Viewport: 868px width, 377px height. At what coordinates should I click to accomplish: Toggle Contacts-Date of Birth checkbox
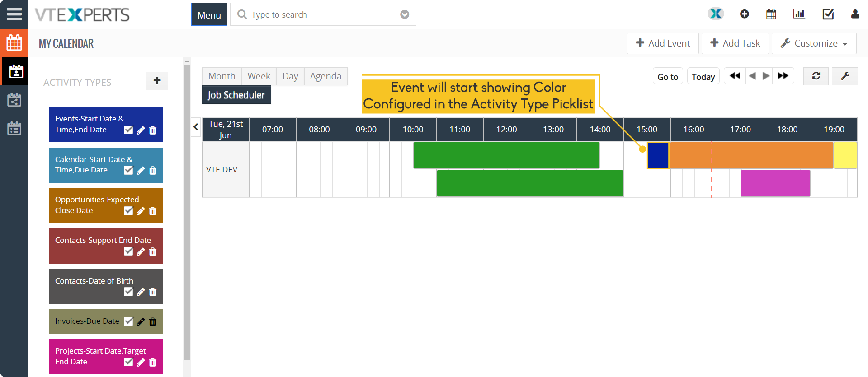[x=128, y=291]
